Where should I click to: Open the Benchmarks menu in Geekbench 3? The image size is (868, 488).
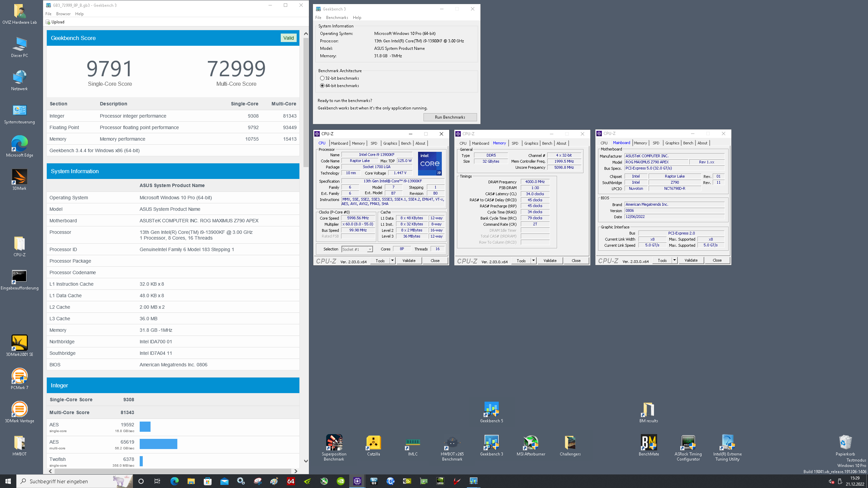[x=337, y=18]
